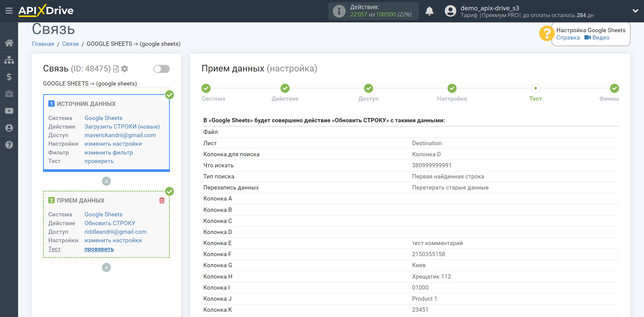The width and height of the screenshot is (644, 317).
Task: Click the 380999999991 value
Action: tap(432, 165)
